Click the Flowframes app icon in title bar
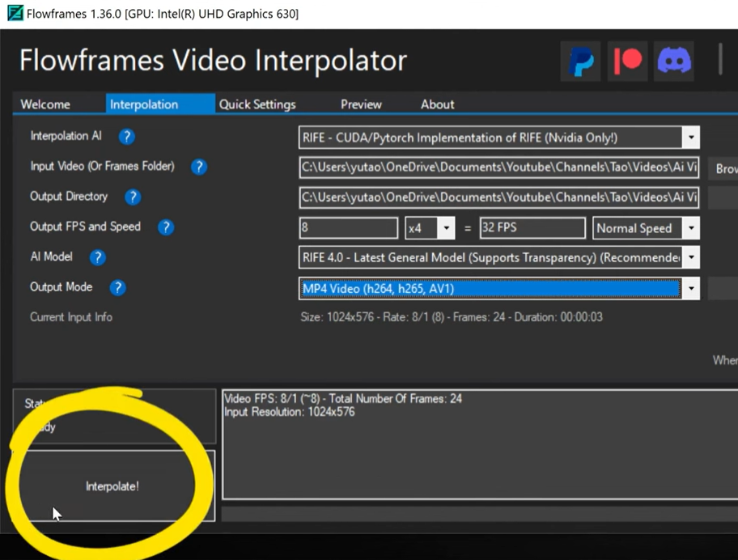The width and height of the screenshot is (738, 560). pyautogui.click(x=15, y=13)
